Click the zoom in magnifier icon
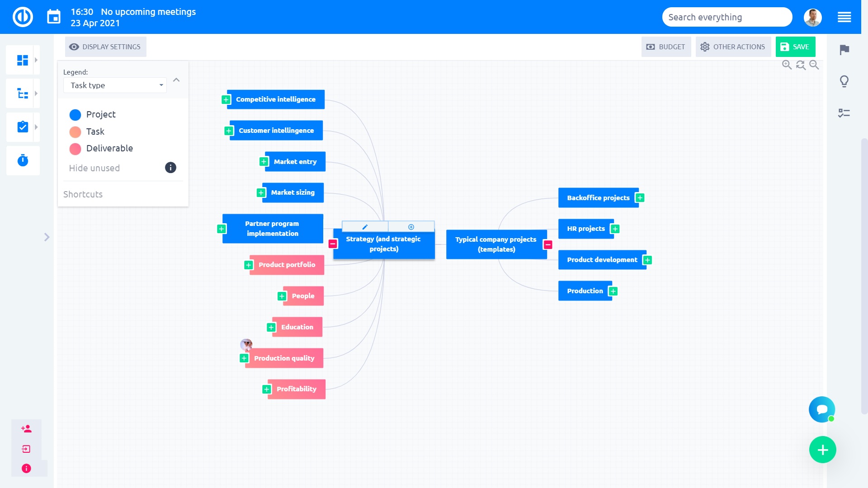 click(x=787, y=65)
